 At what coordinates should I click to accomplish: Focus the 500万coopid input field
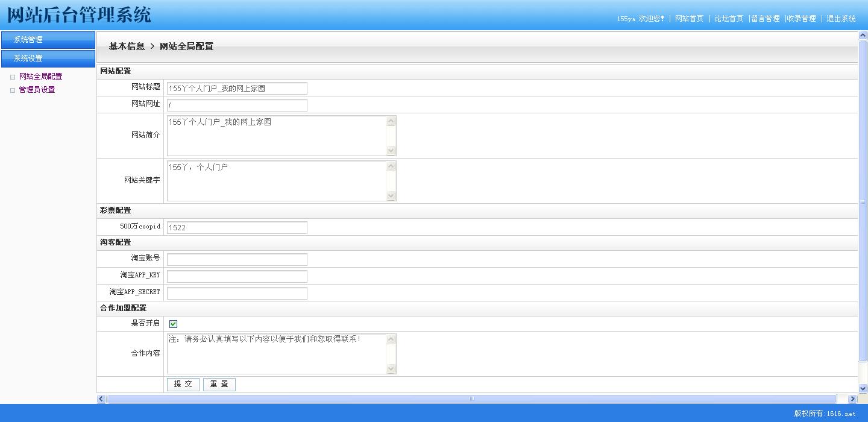[x=237, y=228]
